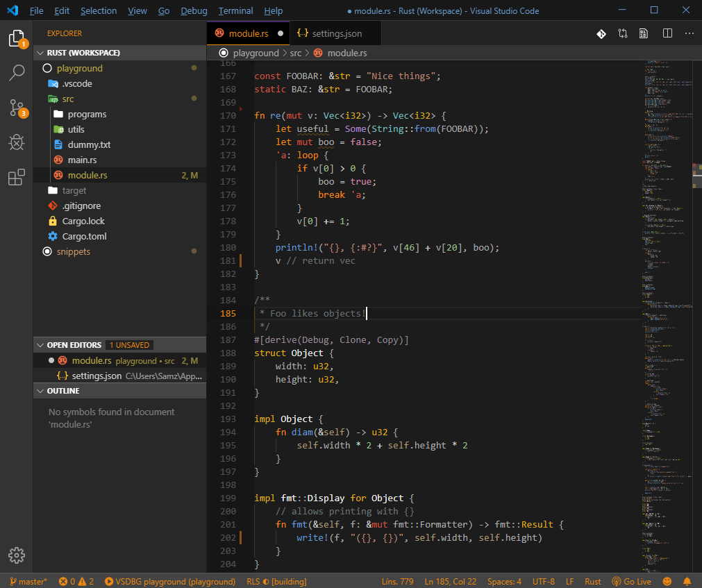Image resolution: width=702 pixels, height=588 pixels.
Task: Open the editor More Actions ellipsis
Action: pyautogui.click(x=690, y=33)
